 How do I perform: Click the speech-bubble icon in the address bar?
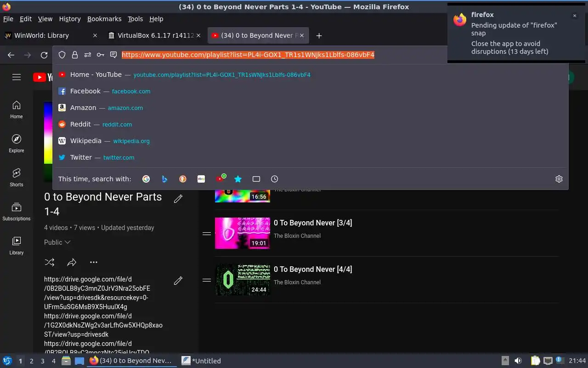(x=113, y=55)
